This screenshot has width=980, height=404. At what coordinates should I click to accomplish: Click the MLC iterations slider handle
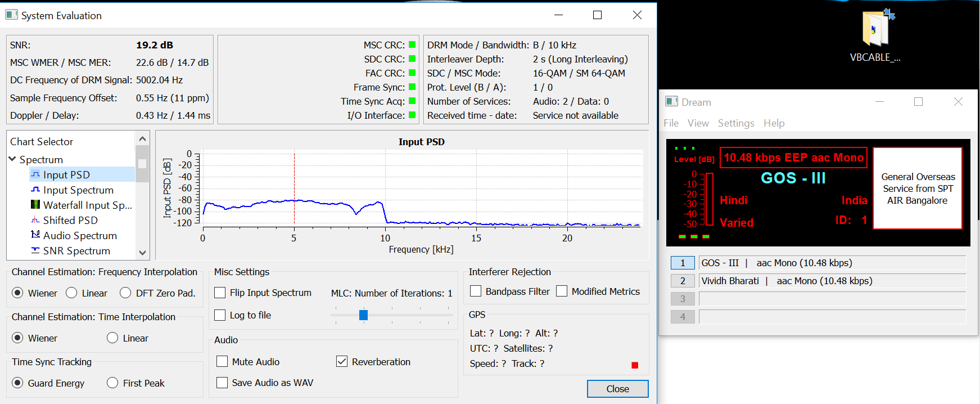[363, 315]
